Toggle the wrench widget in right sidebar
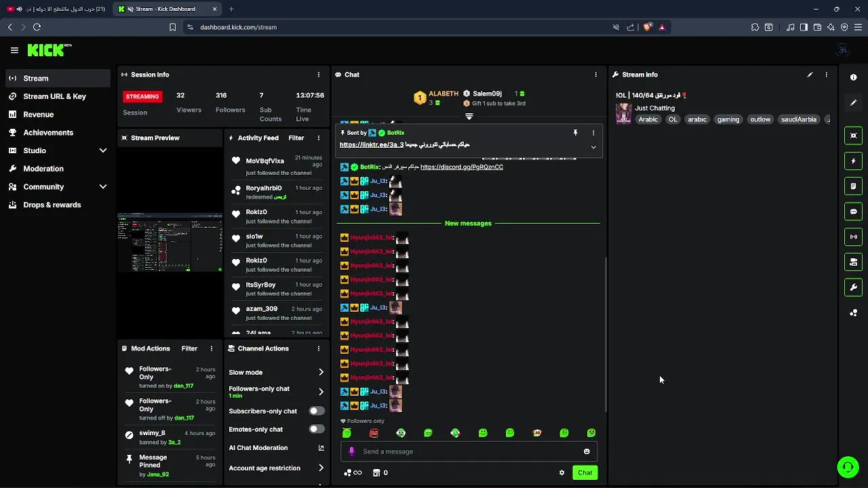868x488 pixels. [x=854, y=287]
